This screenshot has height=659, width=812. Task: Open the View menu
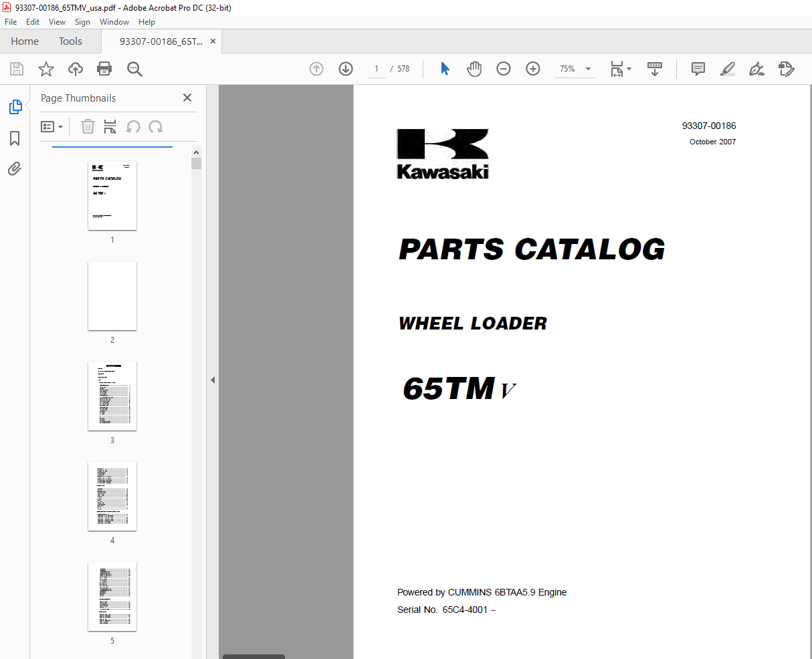(57, 22)
